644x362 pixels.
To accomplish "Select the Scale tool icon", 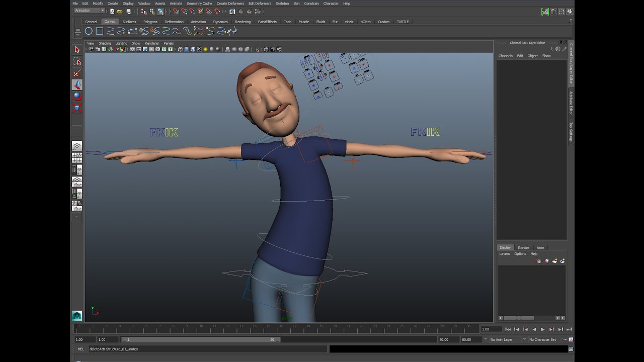I will 77,108.
